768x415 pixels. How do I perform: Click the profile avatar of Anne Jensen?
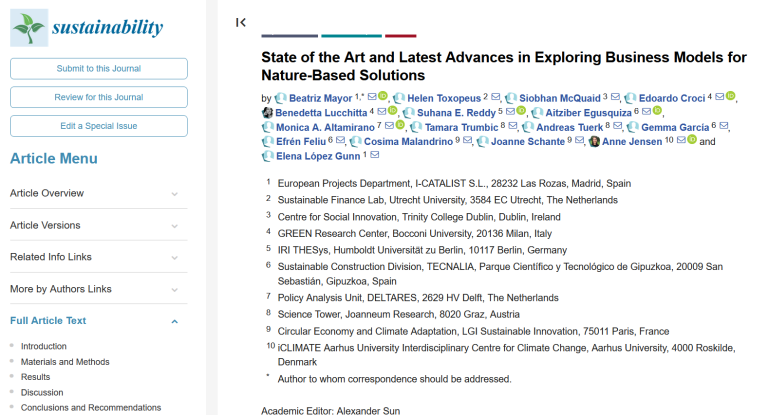pos(595,142)
